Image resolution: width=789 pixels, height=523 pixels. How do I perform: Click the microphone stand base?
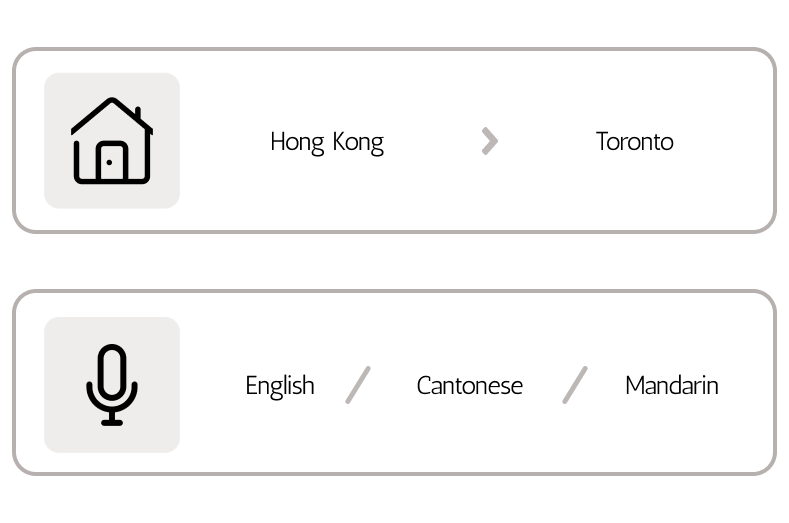112,422
